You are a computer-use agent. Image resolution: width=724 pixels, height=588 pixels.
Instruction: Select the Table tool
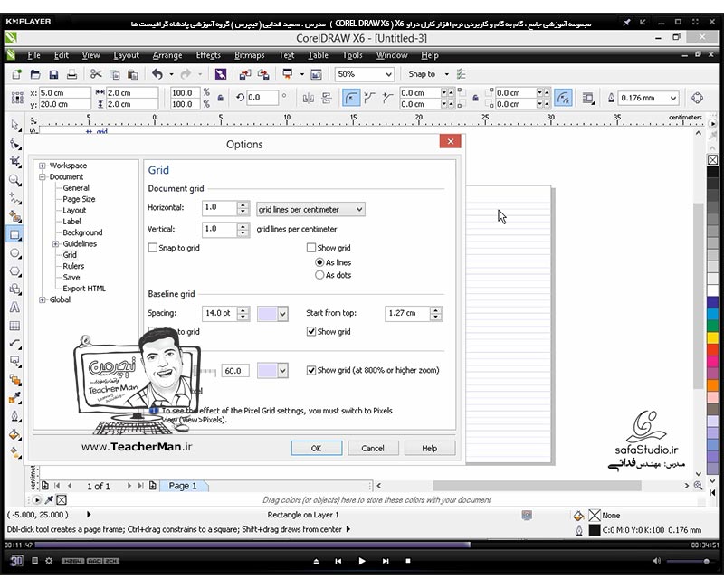(15, 326)
